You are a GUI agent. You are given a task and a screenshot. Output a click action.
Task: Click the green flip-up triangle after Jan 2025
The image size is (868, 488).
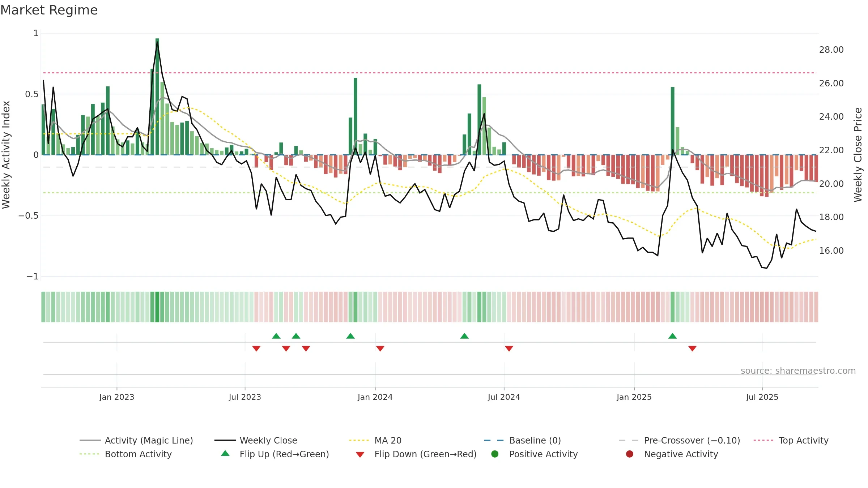point(673,336)
